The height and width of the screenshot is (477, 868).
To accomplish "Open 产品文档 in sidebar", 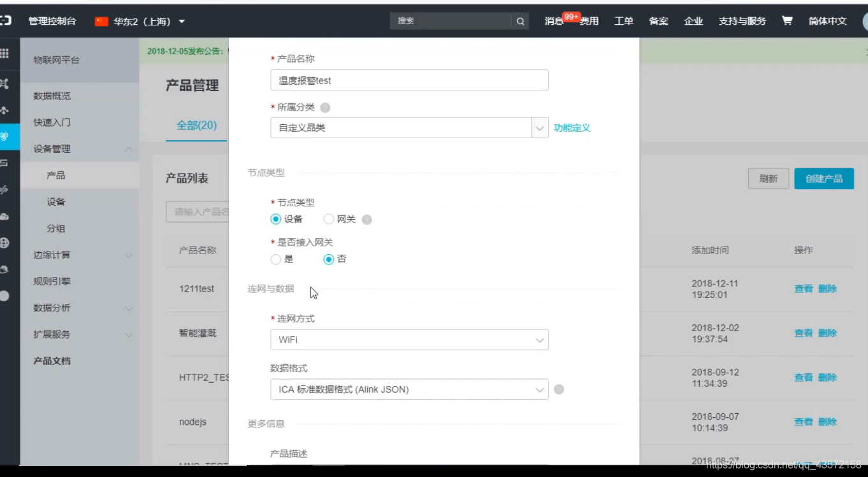I will pos(52,361).
